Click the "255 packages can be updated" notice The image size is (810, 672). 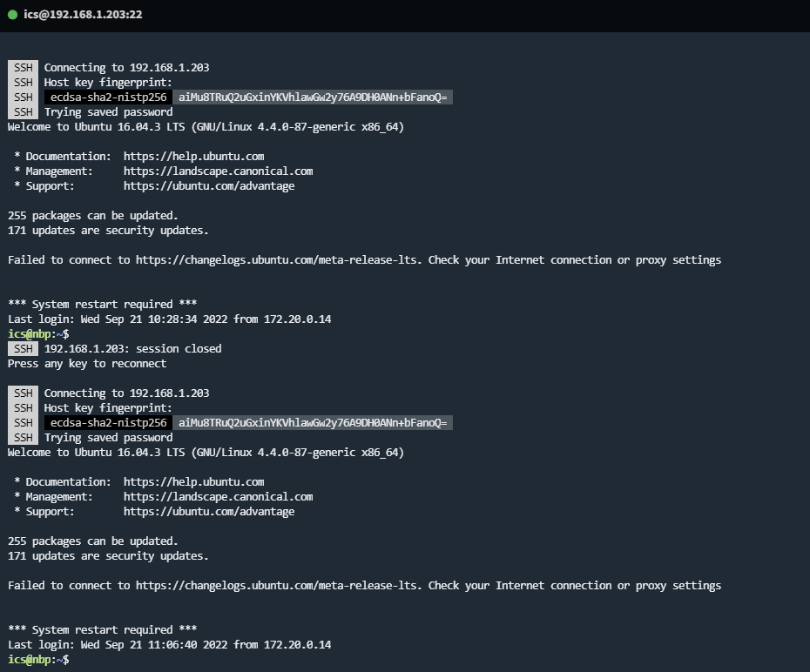coord(92,215)
